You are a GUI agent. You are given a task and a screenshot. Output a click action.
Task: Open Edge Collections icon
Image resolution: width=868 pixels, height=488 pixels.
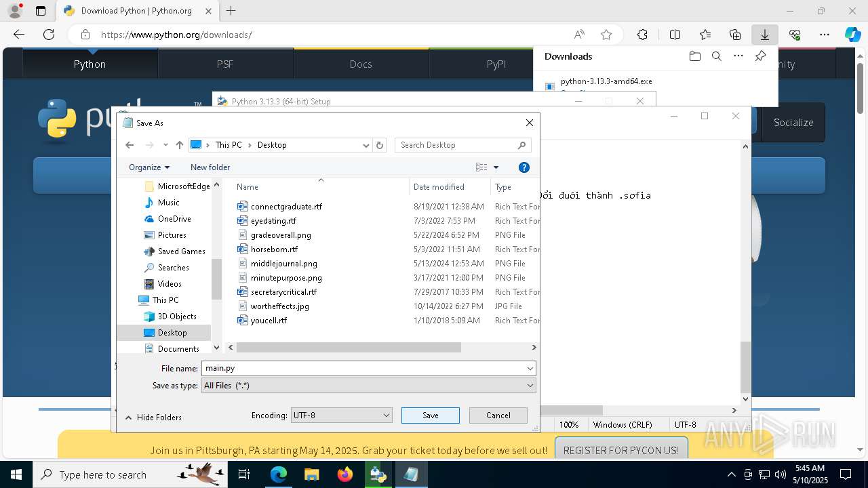735,35
